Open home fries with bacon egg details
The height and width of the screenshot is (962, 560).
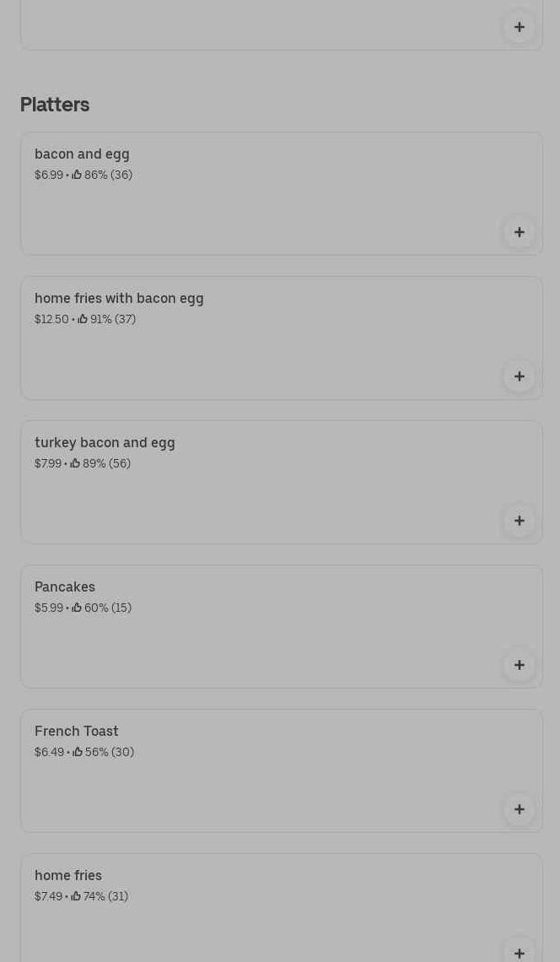coord(119,299)
